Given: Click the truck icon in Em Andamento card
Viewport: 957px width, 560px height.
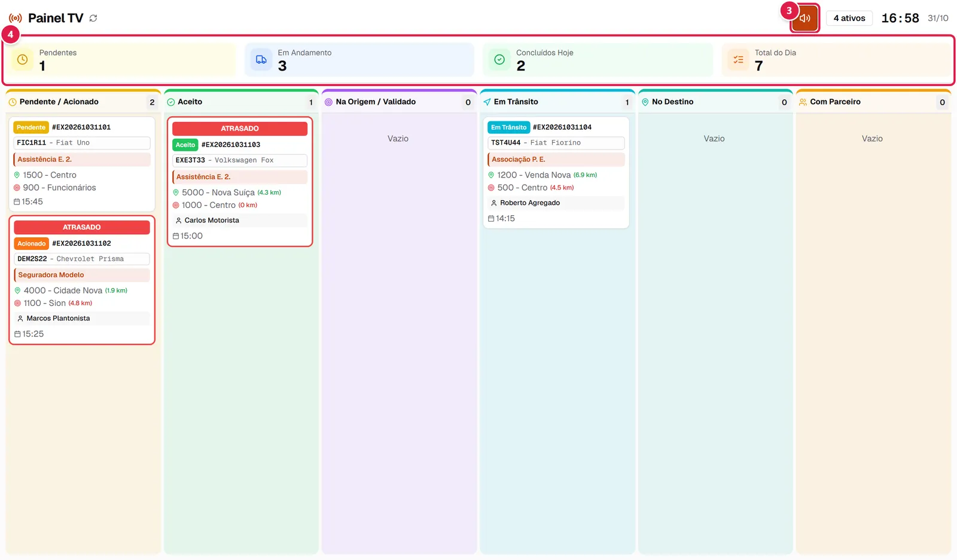Looking at the screenshot, I should coord(261,60).
